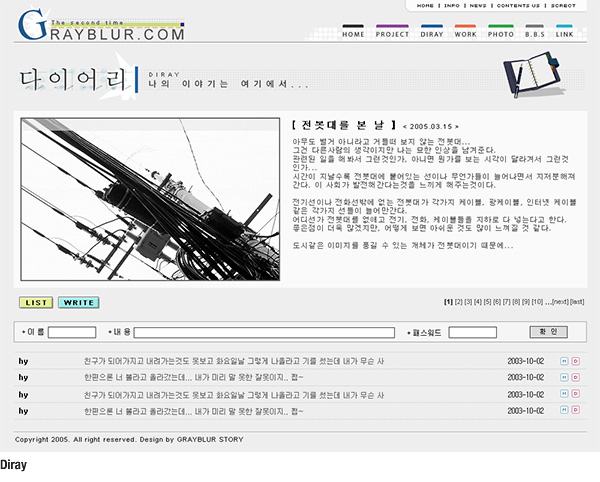Click the yellow LIST button

(36, 303)
